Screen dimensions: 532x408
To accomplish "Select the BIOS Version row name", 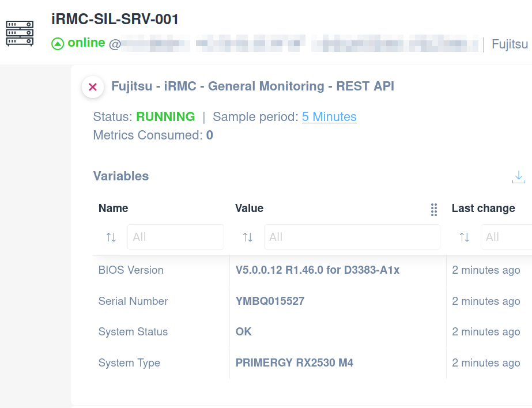I will tap(131, 270).
